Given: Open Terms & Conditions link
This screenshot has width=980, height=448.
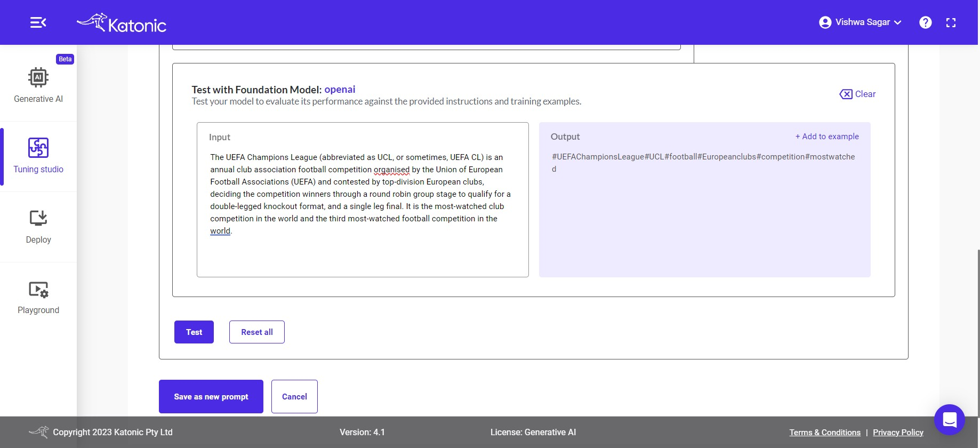Looking at the screenshot, I should [825, 433].
